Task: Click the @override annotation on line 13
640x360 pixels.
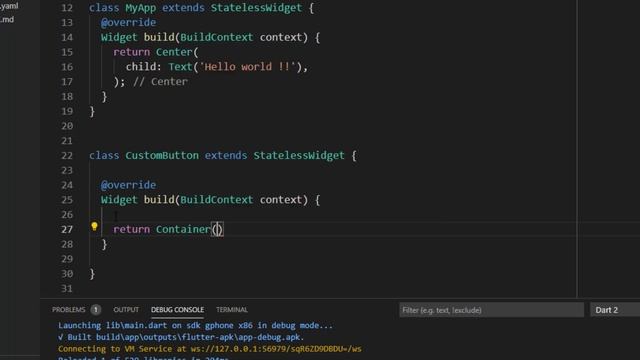Action: tap(128, 22)
